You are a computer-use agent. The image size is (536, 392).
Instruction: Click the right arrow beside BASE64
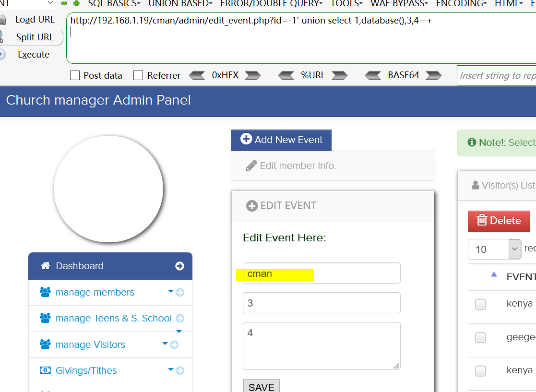point(434,75)
